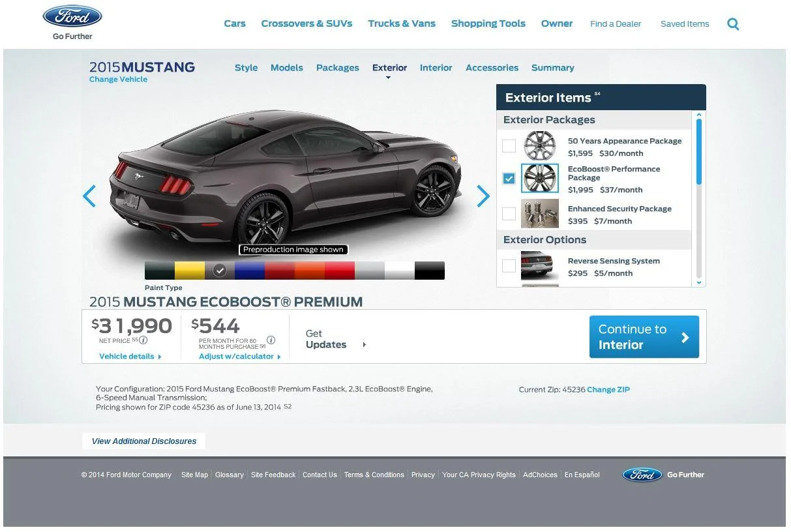Switch site to En Español
791x532 pixels.
(582, 475)
